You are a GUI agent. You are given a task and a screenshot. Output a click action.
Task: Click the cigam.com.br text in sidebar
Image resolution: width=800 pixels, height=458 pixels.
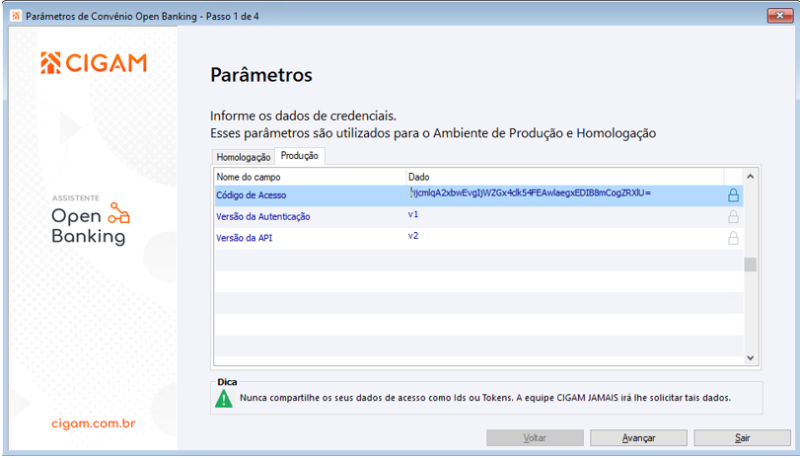(93, 423)
